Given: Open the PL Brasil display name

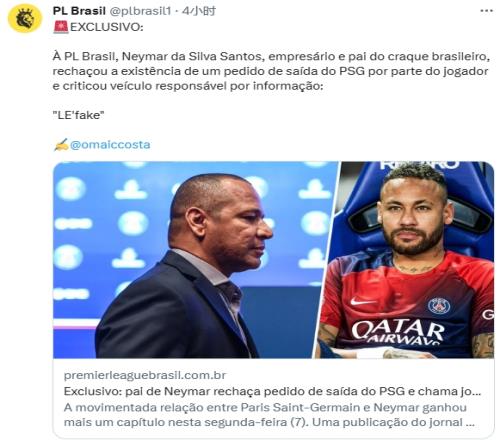Looking at the screenshot, I should [x=79, y=11].
